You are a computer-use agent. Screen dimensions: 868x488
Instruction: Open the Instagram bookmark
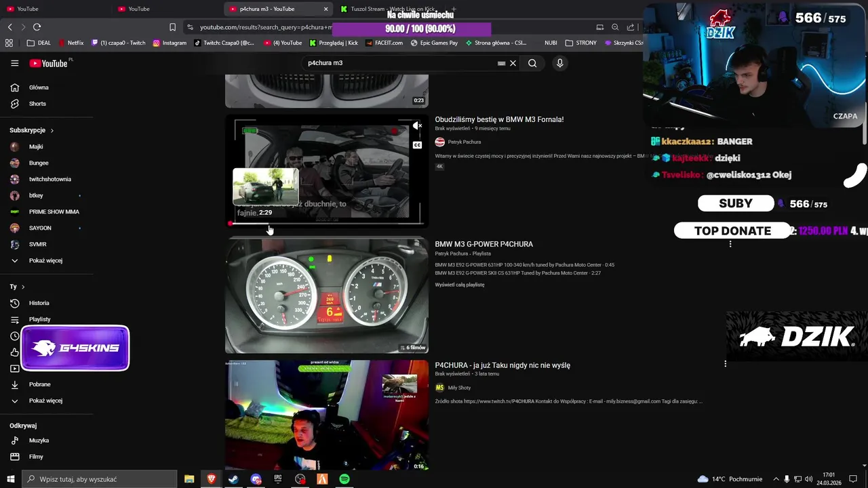(170, 43)
